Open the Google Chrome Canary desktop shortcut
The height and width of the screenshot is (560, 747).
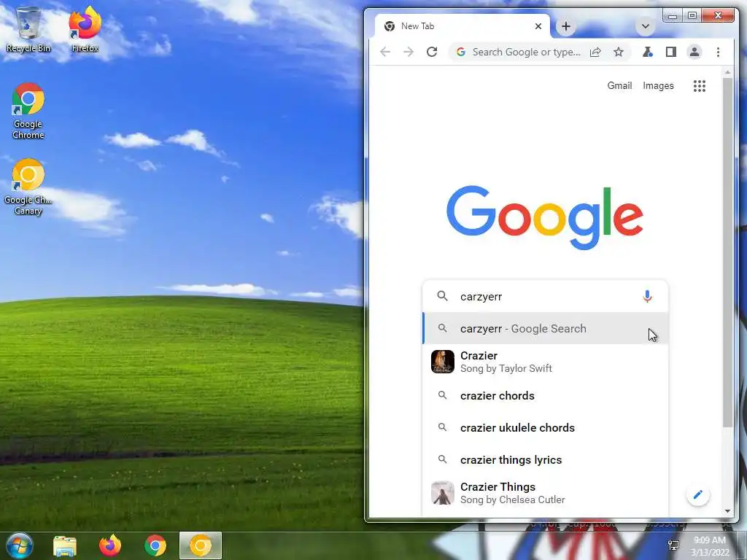[28, 187]
